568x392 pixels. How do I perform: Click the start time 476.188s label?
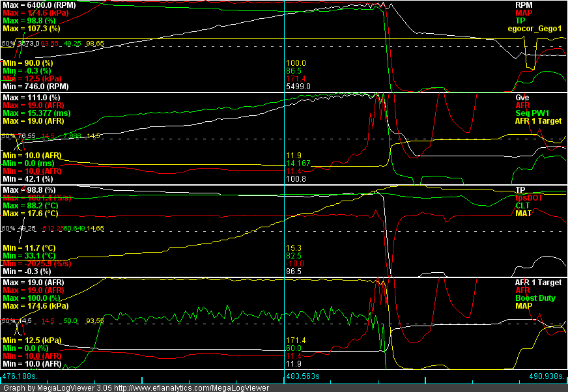tap(20, 376)
